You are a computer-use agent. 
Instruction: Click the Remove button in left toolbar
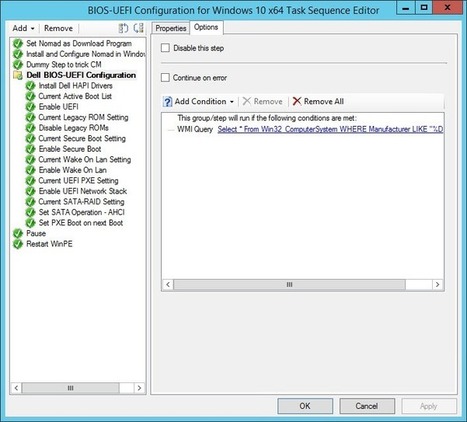pos(58,28)
